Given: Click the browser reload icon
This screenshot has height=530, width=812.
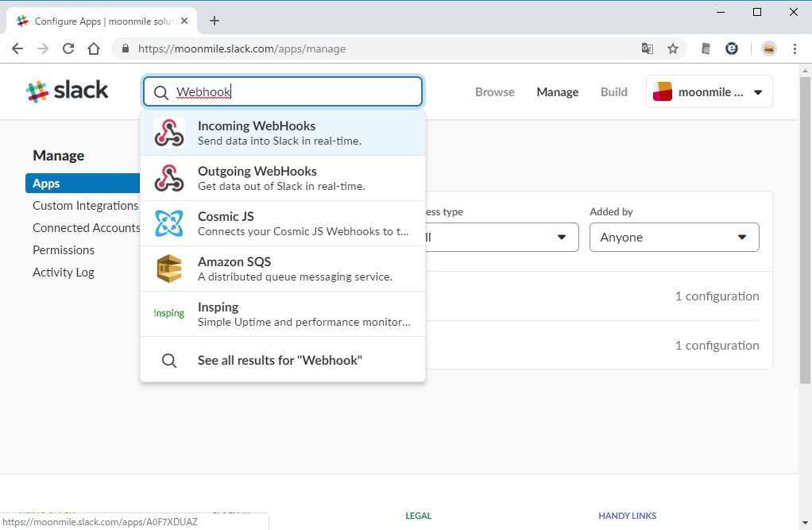Looking at the screenshot, I should 68,48.
